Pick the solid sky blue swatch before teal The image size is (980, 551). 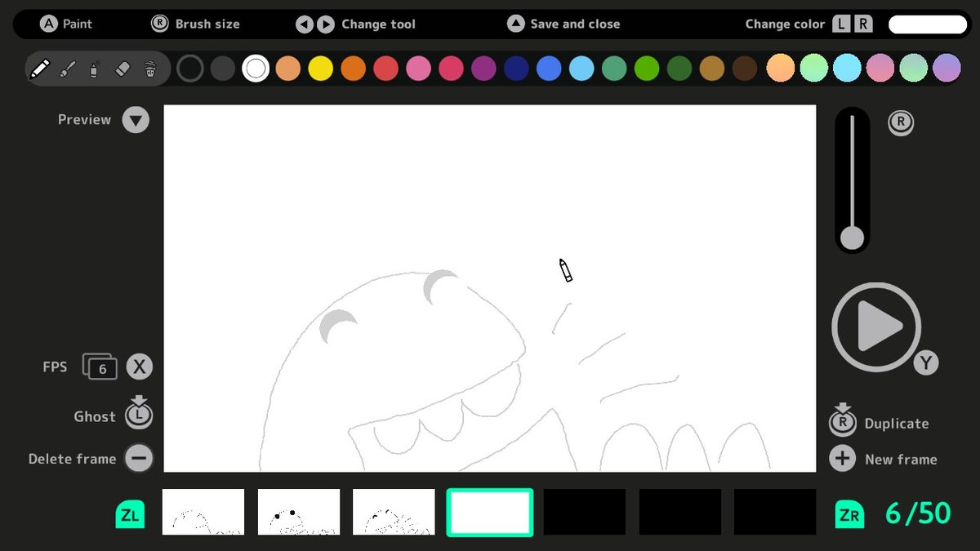pos(581,69)
